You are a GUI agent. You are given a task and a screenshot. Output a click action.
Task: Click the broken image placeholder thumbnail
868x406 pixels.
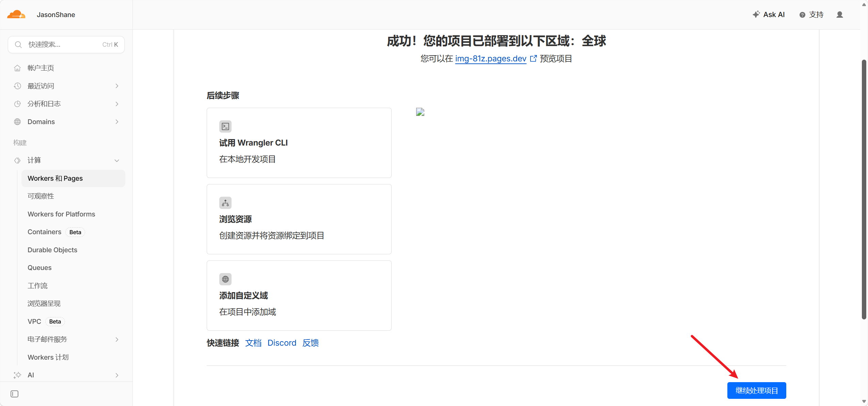pyautogui.click(x=420, y=112)
